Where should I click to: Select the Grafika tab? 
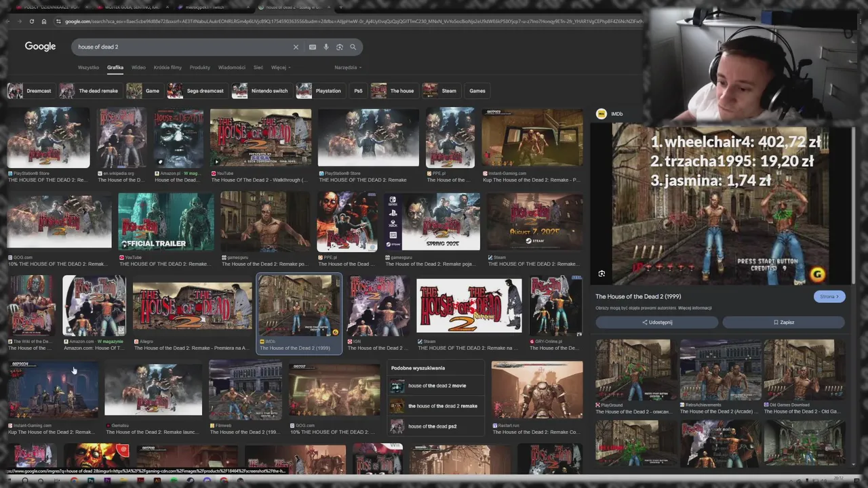[x=115, y=68]
